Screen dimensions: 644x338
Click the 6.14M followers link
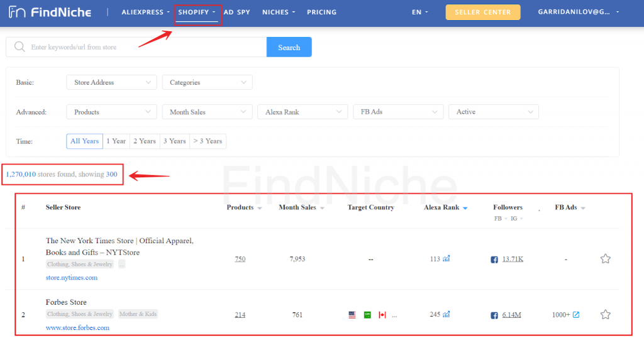tap(512, 315)
